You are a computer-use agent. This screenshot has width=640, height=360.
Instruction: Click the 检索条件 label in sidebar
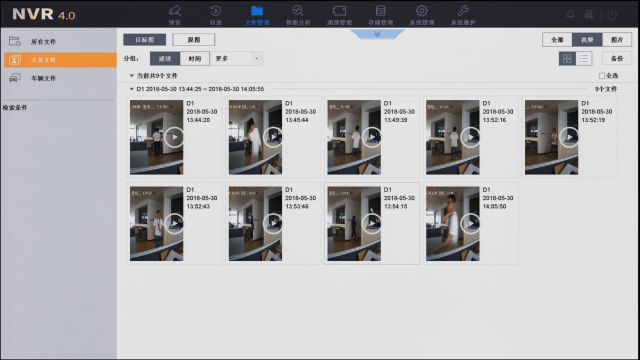pyautogui.click(x=15, y=108)
